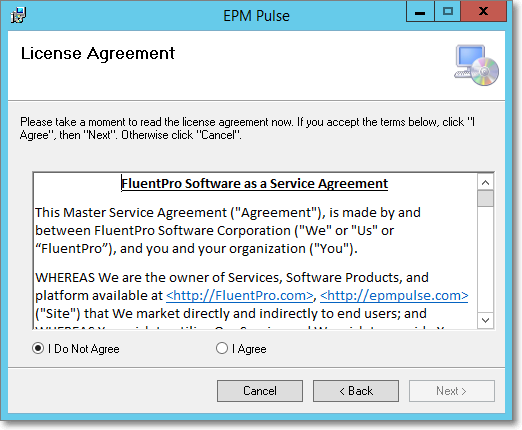The width and height of the screenshot is (522, 430).
Task: Minimize the EPM Pulse window
Action: (x=420, y=12)
